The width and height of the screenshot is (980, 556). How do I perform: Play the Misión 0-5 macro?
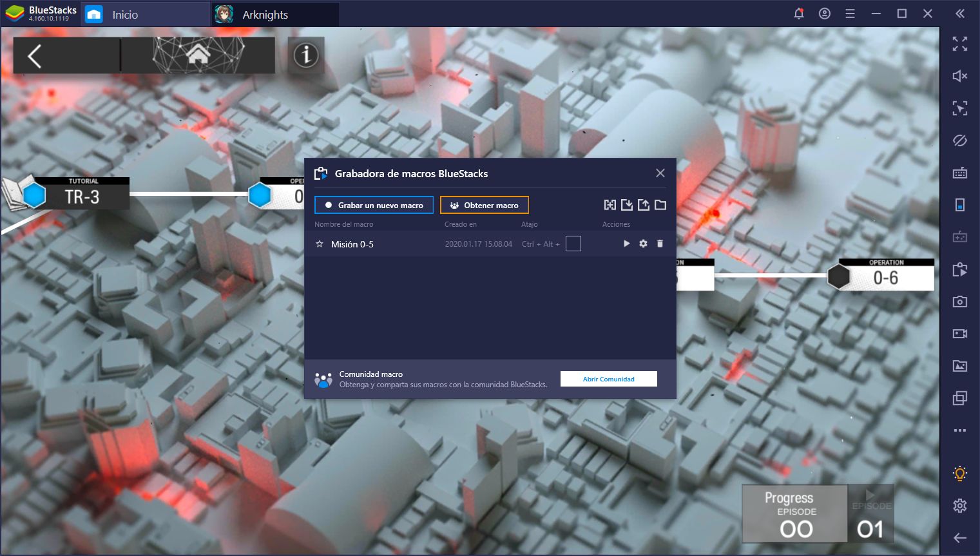(626, 244)
